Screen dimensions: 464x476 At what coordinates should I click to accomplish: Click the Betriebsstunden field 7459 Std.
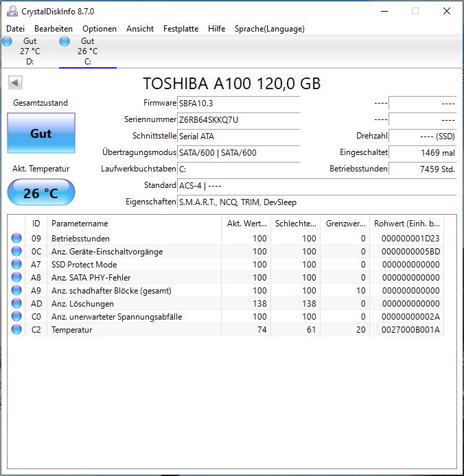tap(422, 169)
